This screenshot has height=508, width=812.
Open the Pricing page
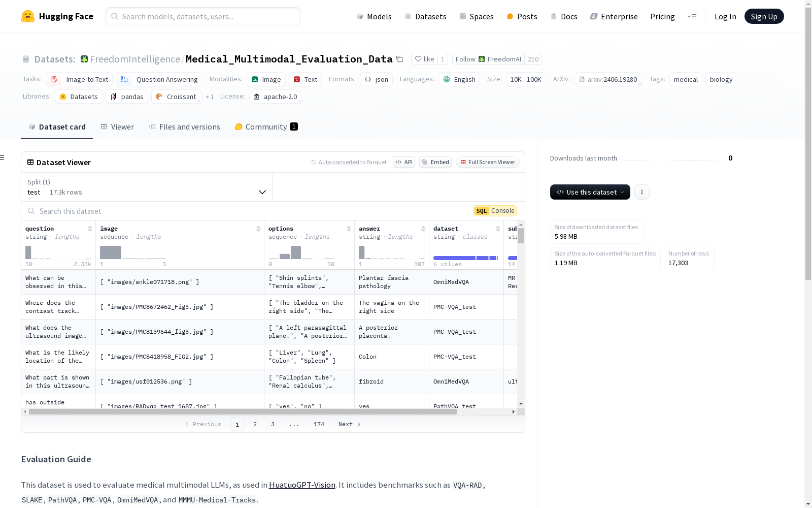point(662,16)
